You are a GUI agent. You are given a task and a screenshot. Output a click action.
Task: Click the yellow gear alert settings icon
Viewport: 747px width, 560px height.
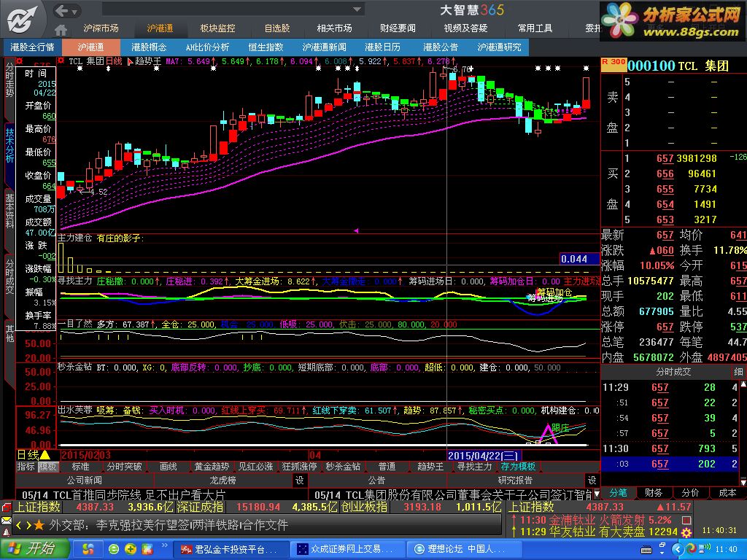pos(686,532)
